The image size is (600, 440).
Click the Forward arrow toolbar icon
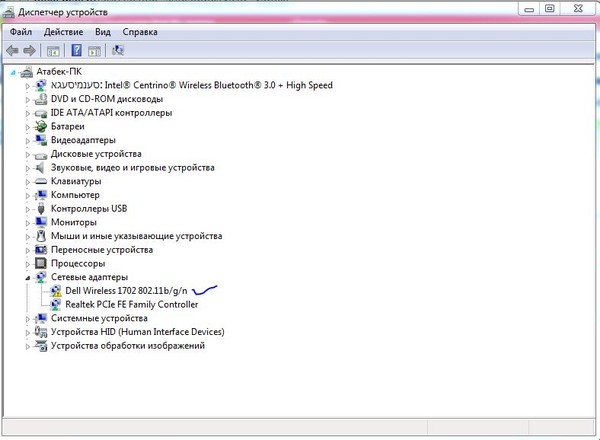29,50
